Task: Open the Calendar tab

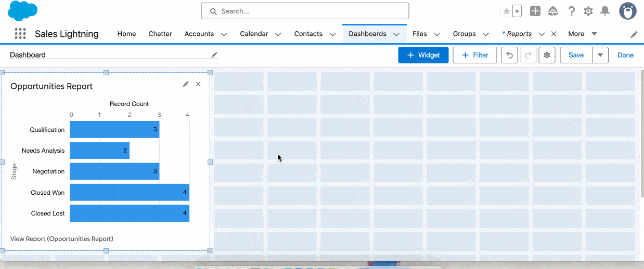Action: tap(254, 34)
